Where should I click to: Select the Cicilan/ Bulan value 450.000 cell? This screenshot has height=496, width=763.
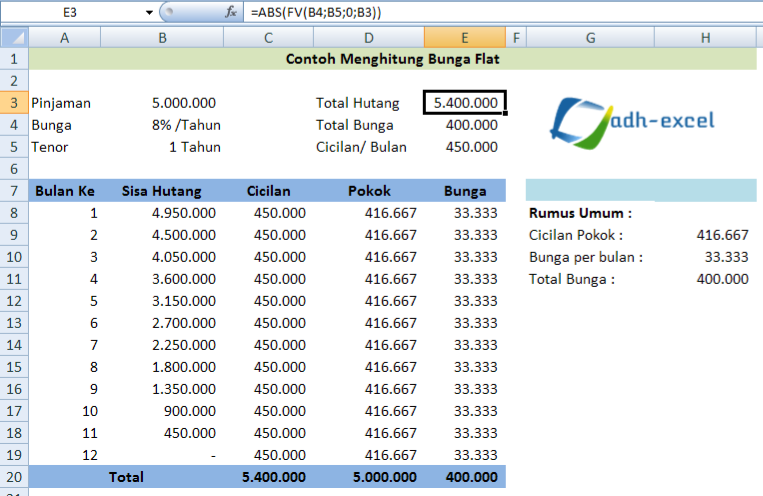[x=465, y=147]
